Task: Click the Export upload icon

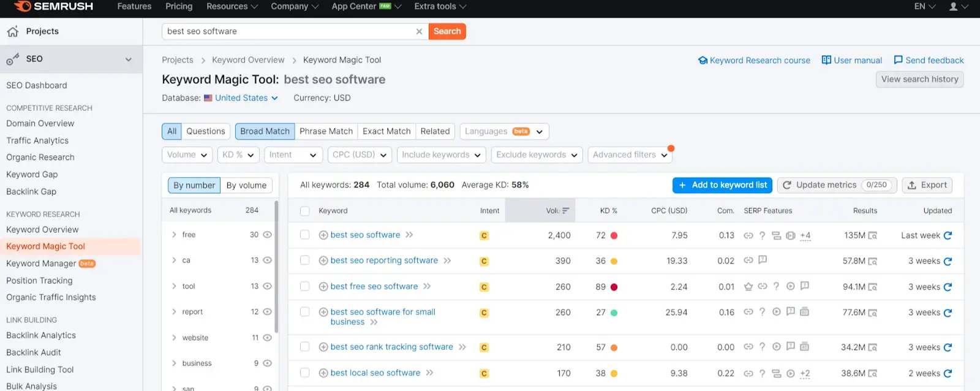Action: tap(912, 185)
